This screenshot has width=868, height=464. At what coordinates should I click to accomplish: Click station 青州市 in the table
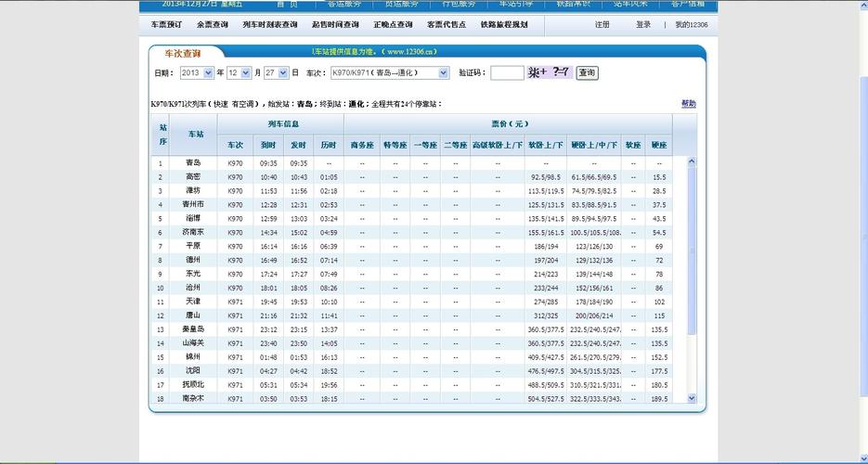(x=193, y=205)
